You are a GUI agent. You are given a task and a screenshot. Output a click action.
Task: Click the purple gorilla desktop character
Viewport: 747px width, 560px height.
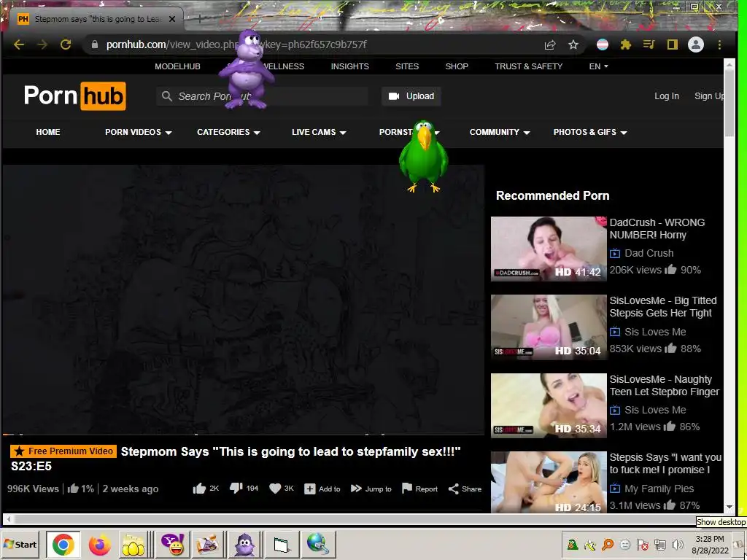247,69
